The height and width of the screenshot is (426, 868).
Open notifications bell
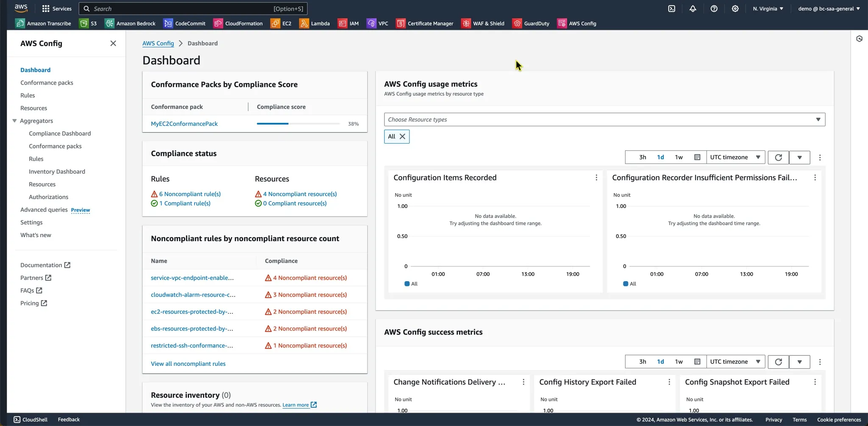pyautogui.click(x=693, y=8)
